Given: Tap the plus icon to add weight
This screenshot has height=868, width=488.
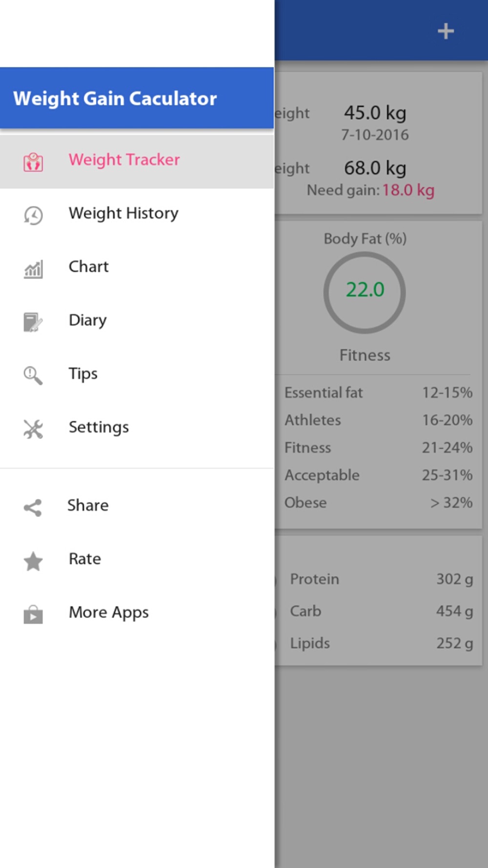Looking at the screenshot, I should (446, 31).
